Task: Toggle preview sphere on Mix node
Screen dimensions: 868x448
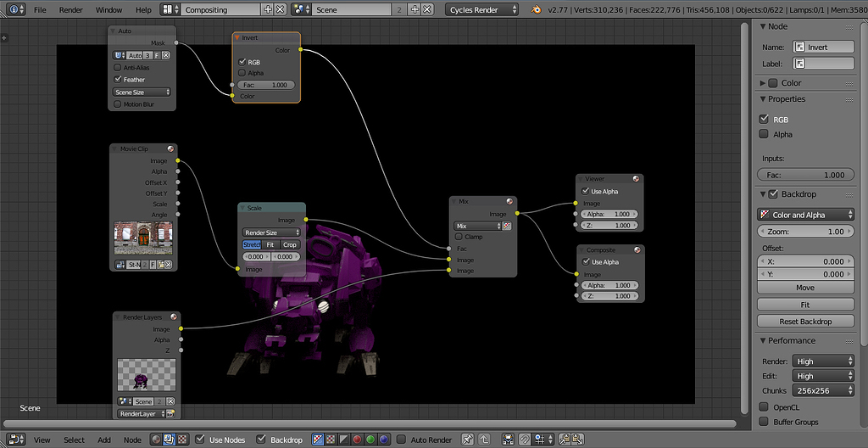Action: pyautogui.click(x=509, y=201)
